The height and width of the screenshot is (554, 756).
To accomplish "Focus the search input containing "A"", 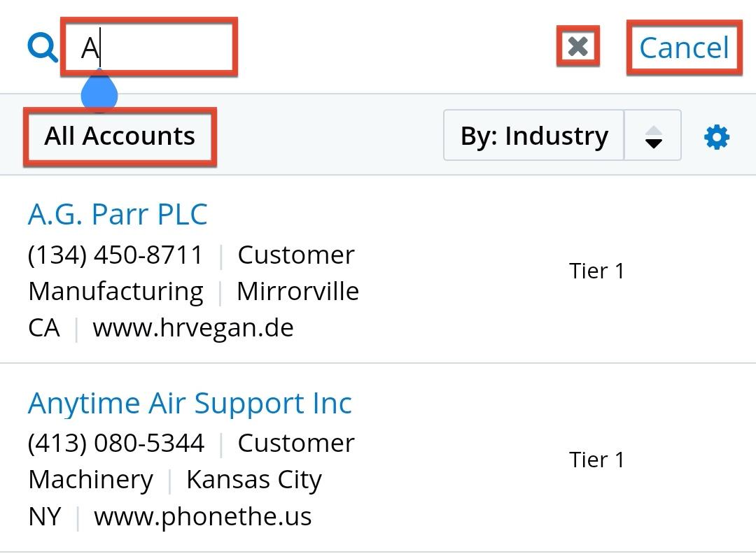I will point(150,48).
